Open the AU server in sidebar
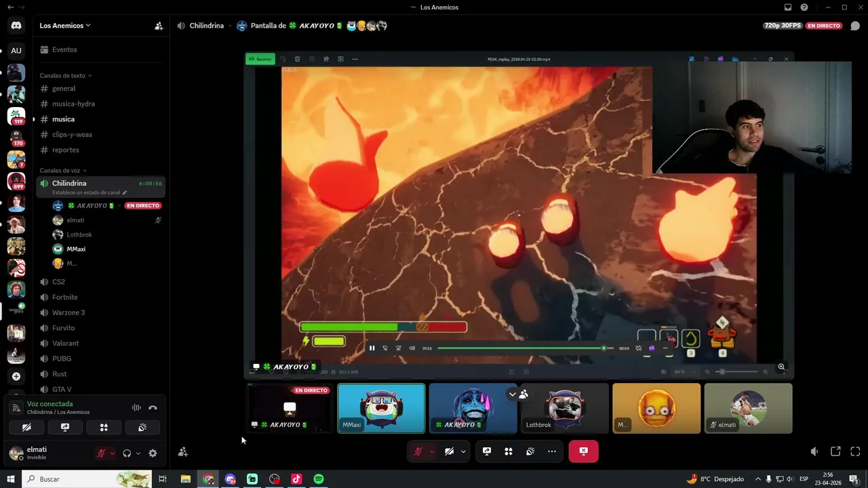 (x=16, y=50)
